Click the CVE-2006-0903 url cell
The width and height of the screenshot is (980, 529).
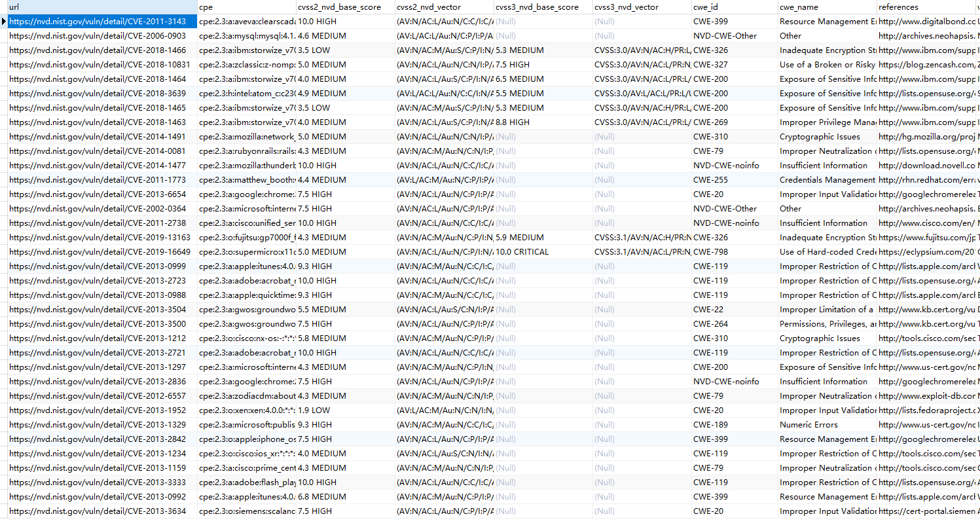click(x=102, y=36)
